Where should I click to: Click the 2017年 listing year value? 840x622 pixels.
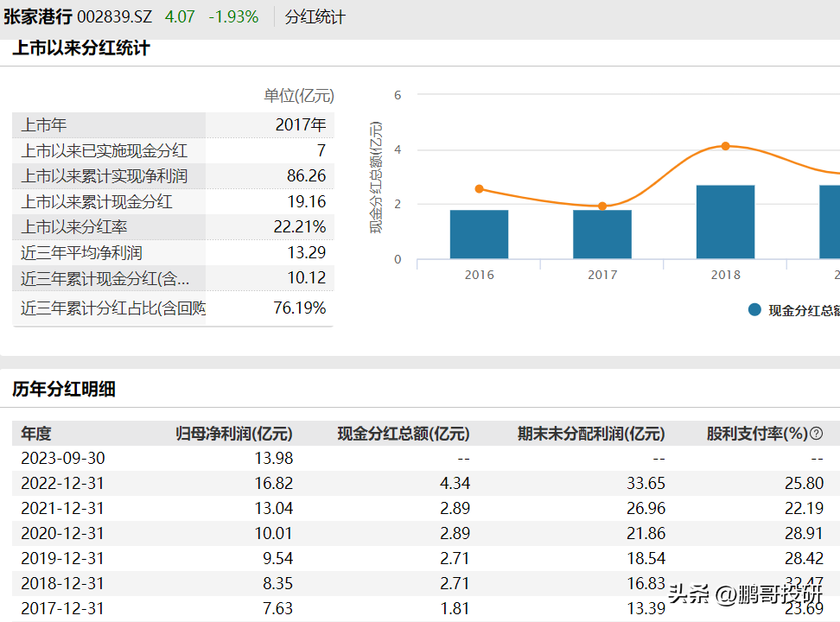pos(301,124)
